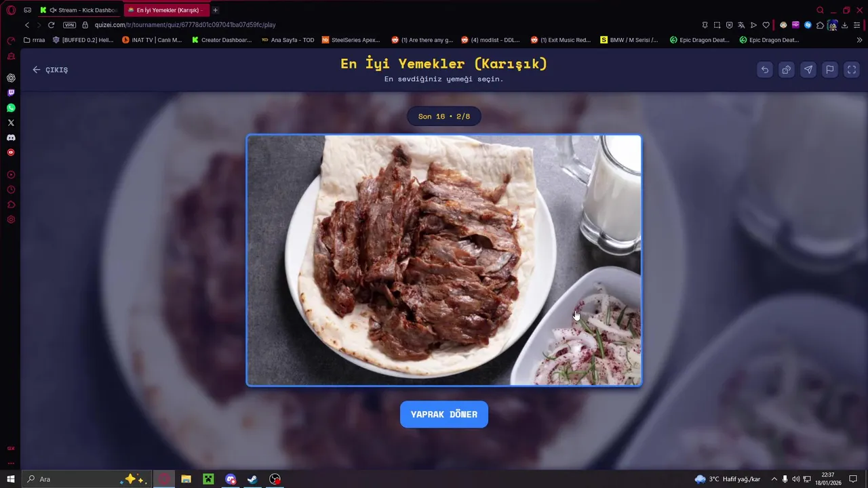Viewport: 868px width, 488px height.
Task: Open the system volume icon
Action: tap(796, 479)
